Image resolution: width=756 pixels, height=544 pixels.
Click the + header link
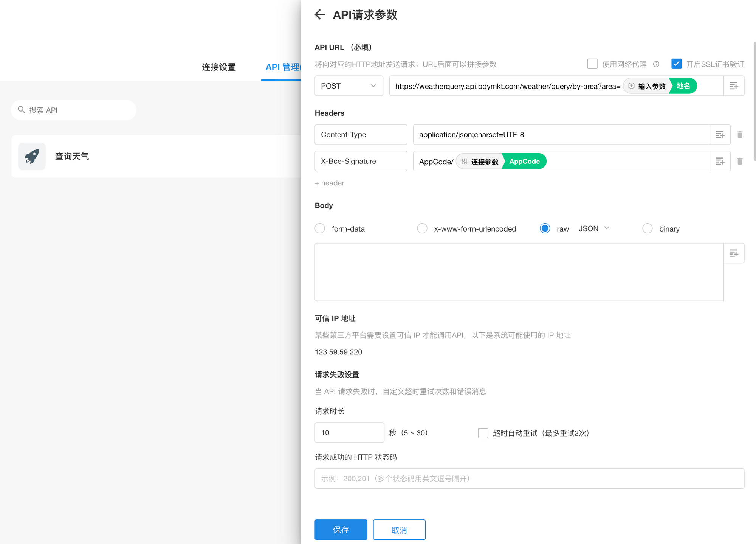click(x=329, y=183)
